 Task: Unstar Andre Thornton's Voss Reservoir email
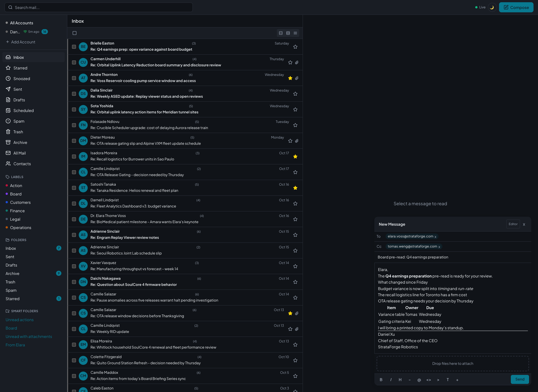[290, 78]
